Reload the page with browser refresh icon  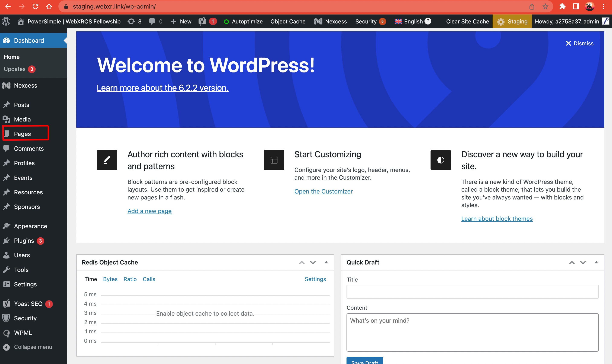point(35,6)
